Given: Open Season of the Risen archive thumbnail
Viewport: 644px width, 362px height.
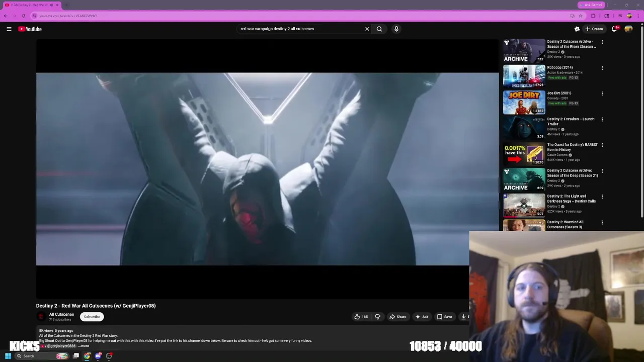Looking at the screenshot, I should (x=524, y=50).
